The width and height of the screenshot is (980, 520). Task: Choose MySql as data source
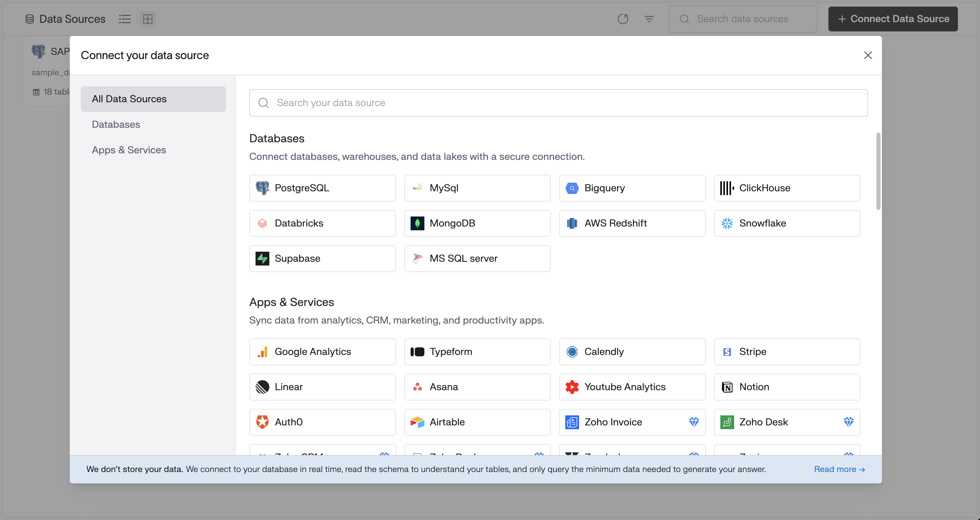(477, 188)
